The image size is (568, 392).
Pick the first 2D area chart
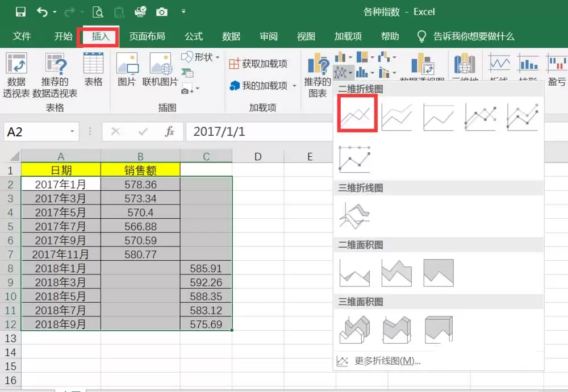point(354,273)
